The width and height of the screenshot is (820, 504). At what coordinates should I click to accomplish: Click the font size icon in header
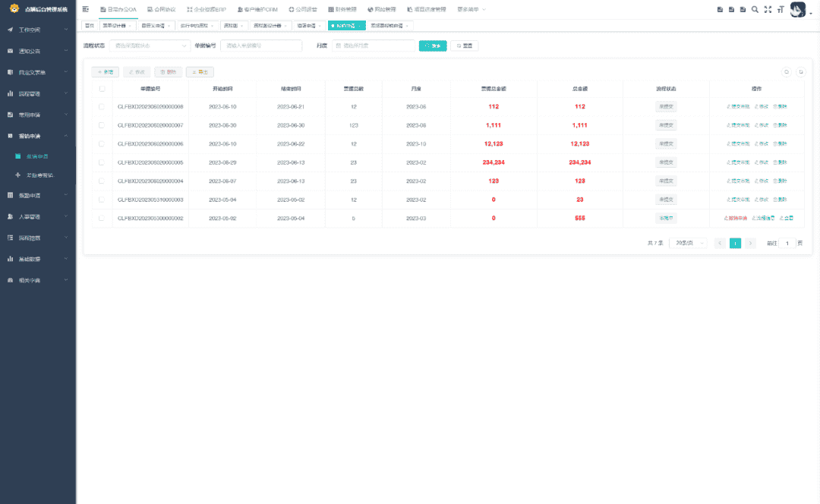tap(780, 9)
